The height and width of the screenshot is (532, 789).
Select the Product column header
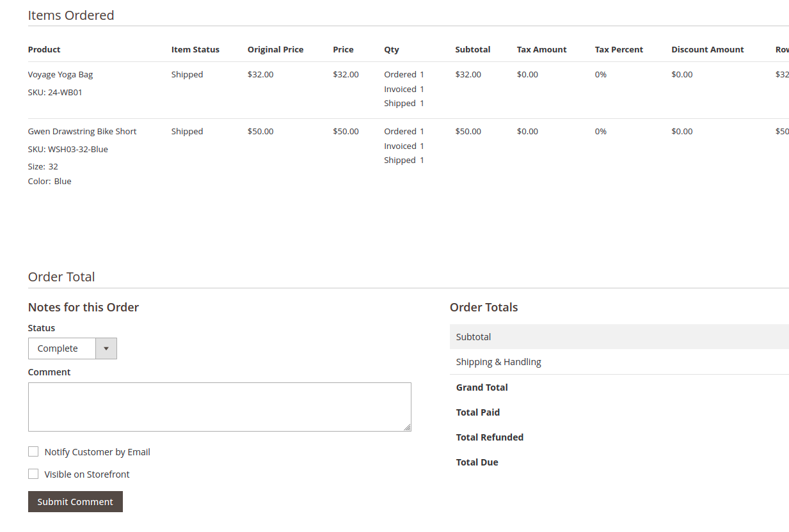point(44,49)
